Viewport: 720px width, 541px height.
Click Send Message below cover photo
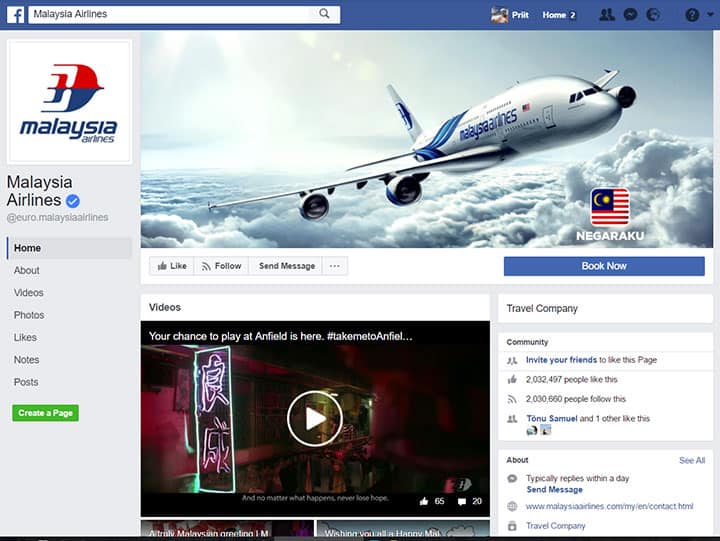pyautogui.click(x=287, y=266)
